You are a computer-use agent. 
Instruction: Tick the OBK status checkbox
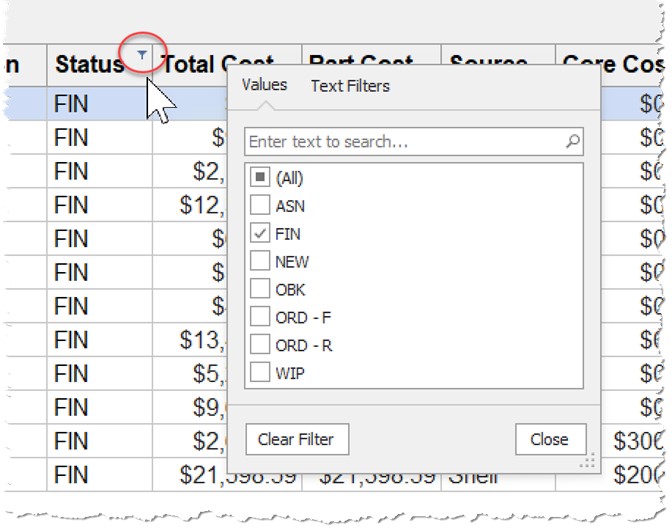259,290
